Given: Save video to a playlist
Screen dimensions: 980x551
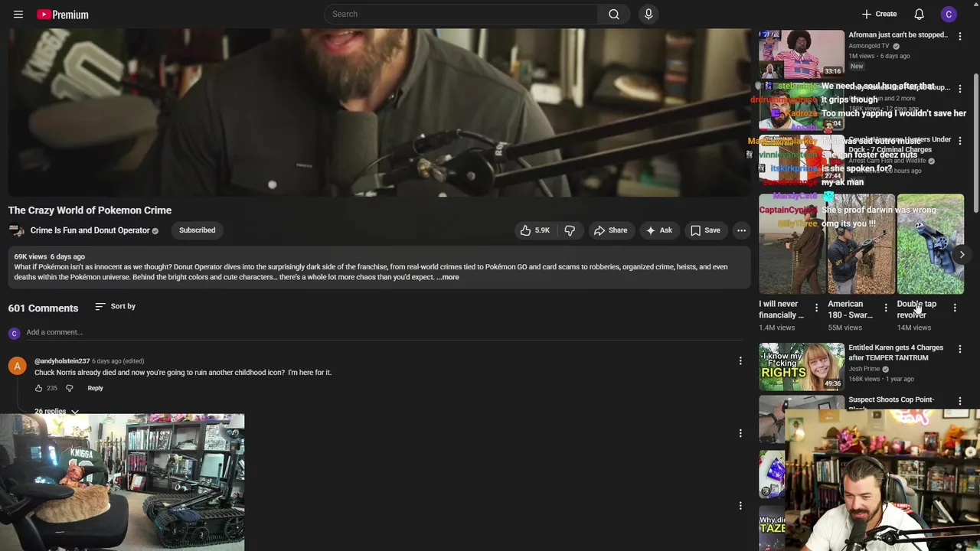Looking at the screenshot, I should [705, 230].
